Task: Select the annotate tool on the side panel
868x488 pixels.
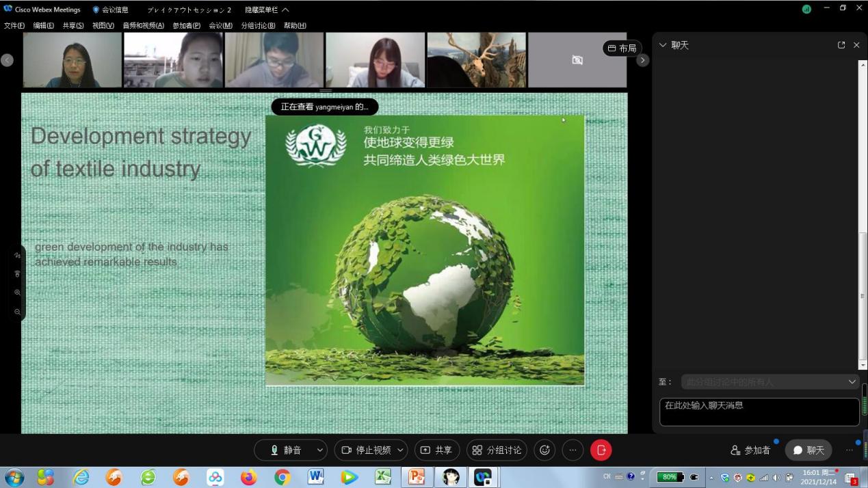Action: [17, 256]
